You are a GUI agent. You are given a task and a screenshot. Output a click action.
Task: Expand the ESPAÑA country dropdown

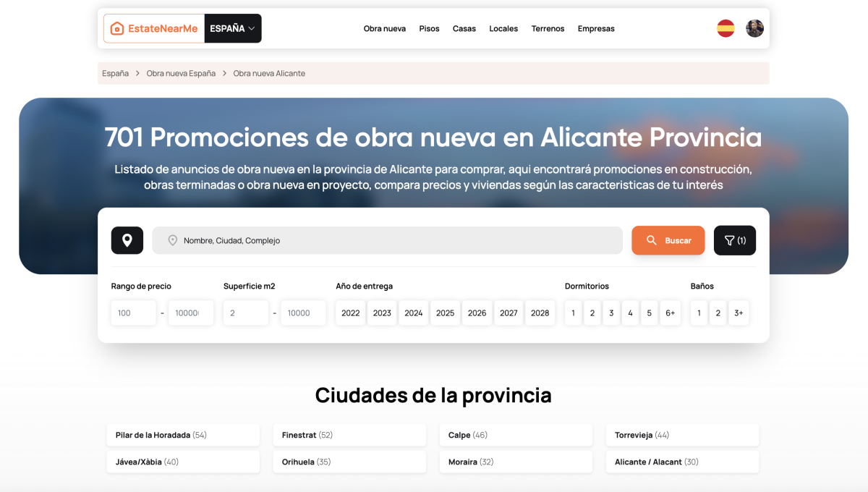(232, 28)
